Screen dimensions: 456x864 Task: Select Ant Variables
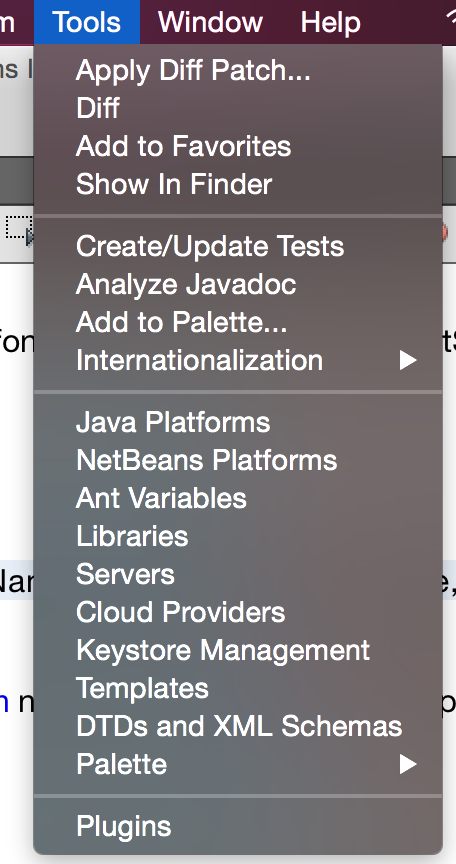pos(238,498)
